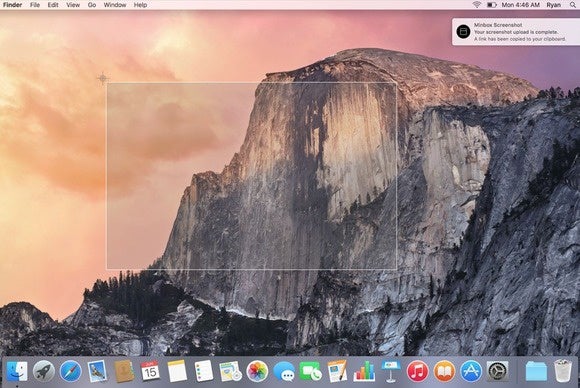This screenshot has width=580, height=388.
Task: Open the View menu
Action: pyautogui.click(x=73, y=5)
